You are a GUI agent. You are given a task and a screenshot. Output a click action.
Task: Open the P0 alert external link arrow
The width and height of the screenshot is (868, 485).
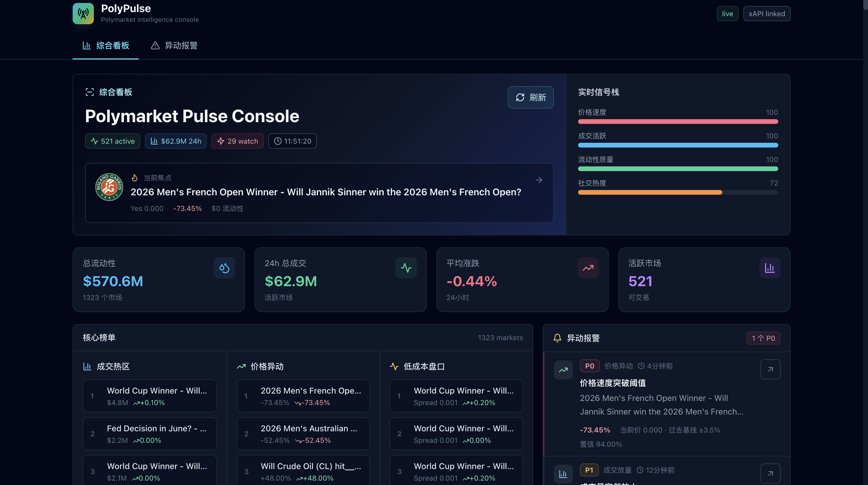[771, 369]
